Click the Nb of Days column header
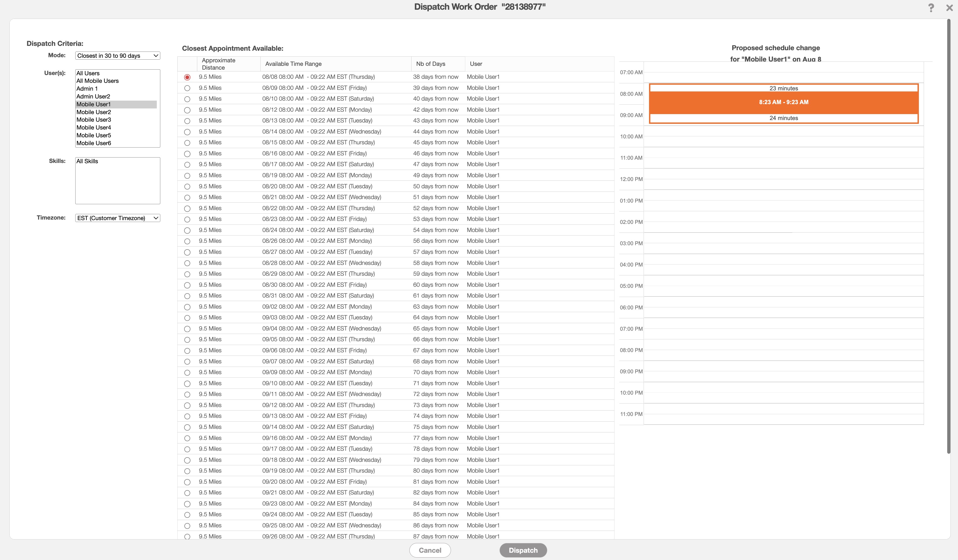 click(430, 64)
